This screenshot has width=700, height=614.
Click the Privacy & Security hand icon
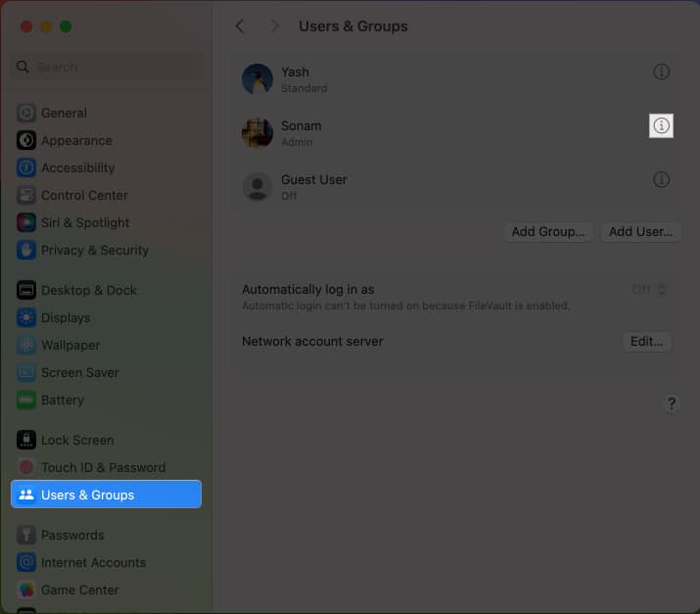26,250
